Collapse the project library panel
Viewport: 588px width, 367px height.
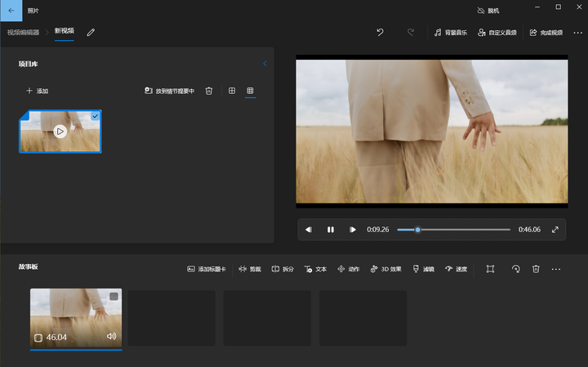click(x=265, y=64)
